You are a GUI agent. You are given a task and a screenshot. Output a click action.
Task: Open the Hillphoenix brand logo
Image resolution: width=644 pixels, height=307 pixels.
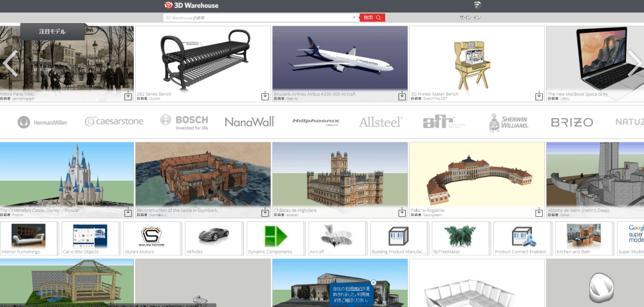(x=316, y=122)
